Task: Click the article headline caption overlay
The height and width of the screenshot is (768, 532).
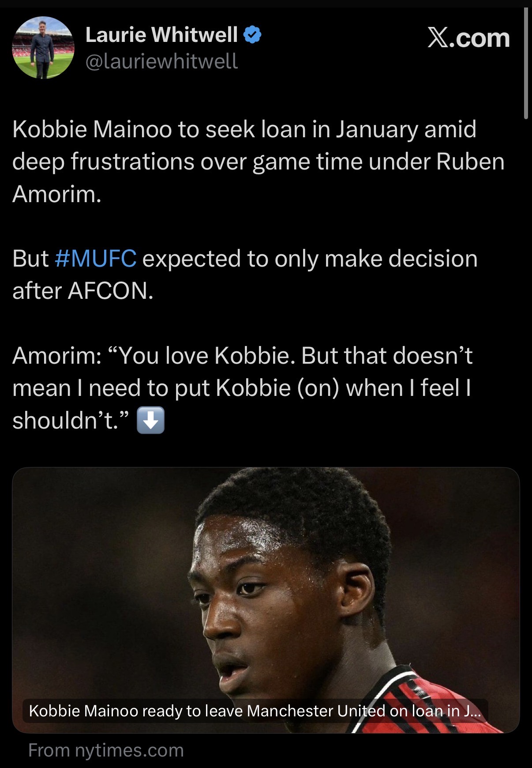Action: coord(255,711)
